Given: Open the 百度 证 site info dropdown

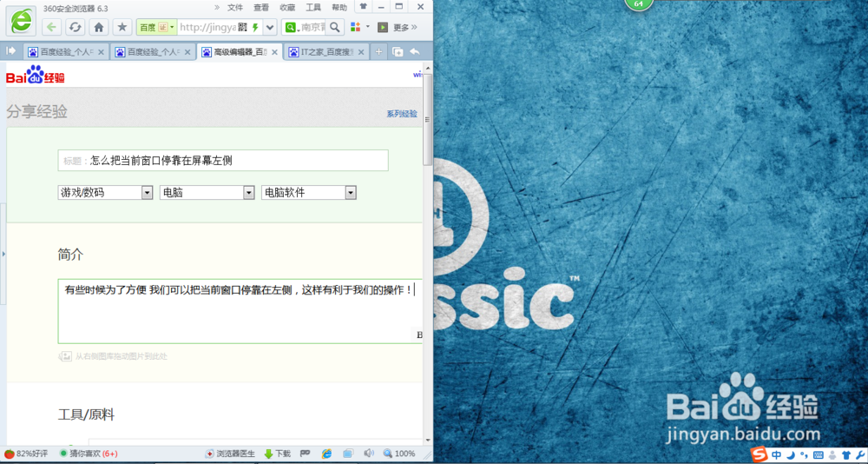Looking at the screenshot, I should click(x=156, y=27).
